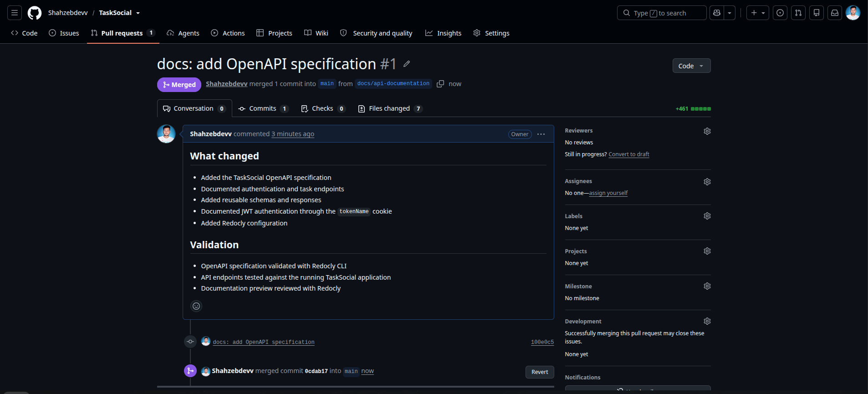Switch to the Code repository tab
The height and width of the screenshot is (394, 868).
coord(24,33)
